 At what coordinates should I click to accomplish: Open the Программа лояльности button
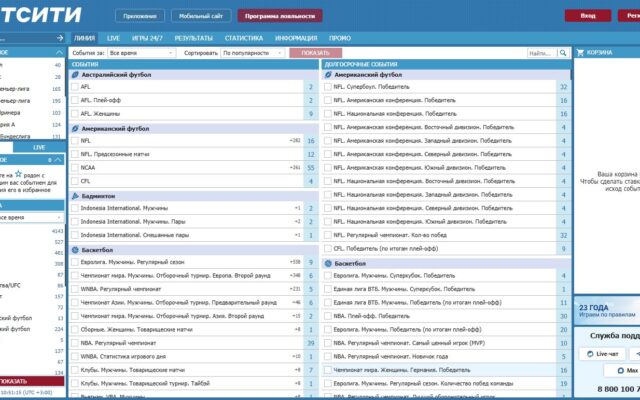(x=280, y=16)
